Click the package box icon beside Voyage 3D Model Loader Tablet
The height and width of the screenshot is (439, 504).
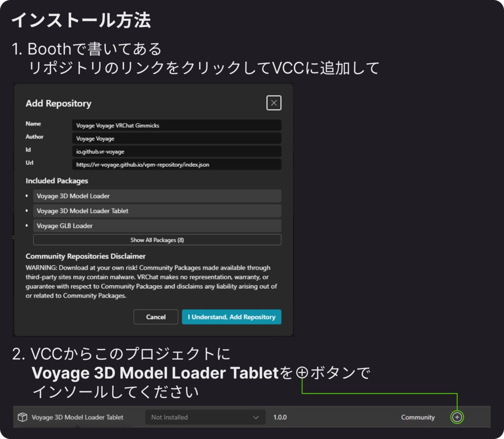23,417
